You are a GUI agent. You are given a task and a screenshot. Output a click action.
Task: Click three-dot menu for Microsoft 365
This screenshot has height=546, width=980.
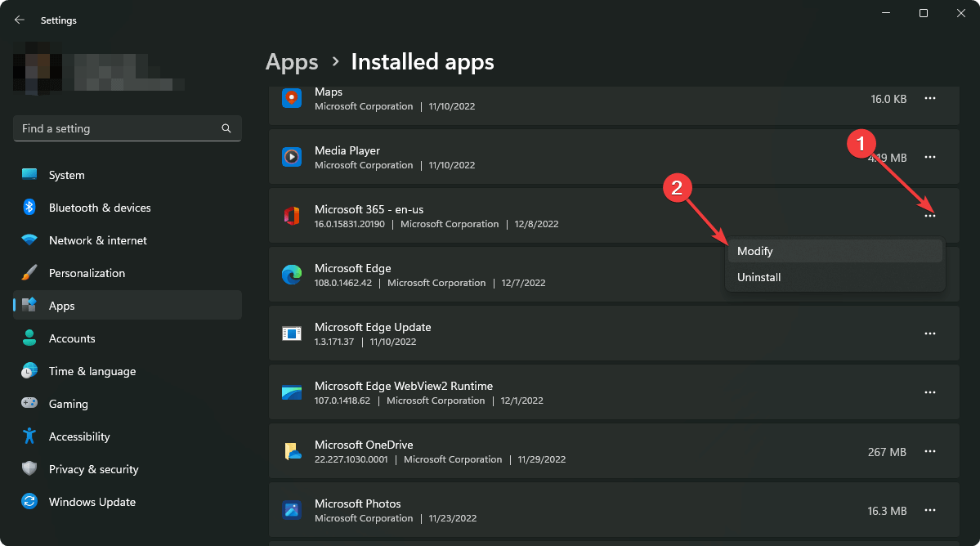pos(930,216)
